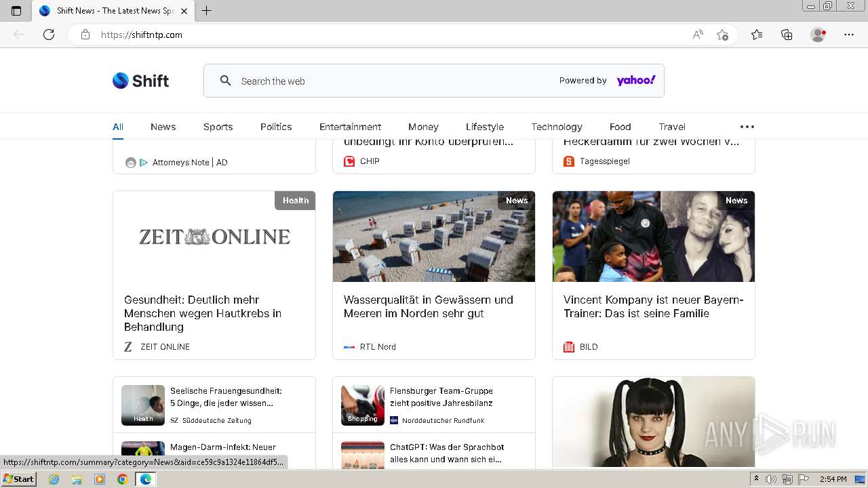Click the CHIP source icon
The height and width of the screenshot is (488, 868).
point(349,161)
